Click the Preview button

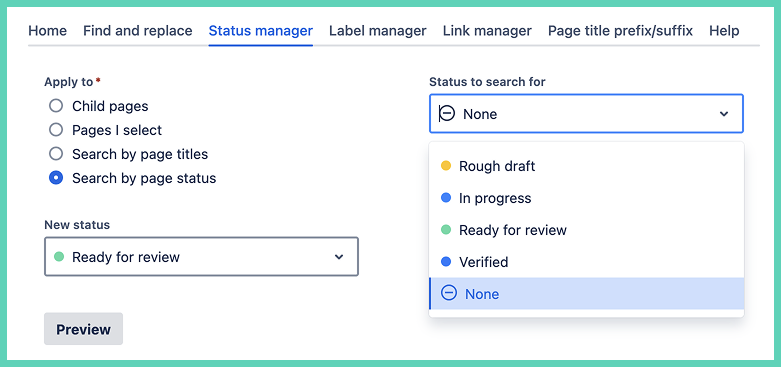point(83,329)
